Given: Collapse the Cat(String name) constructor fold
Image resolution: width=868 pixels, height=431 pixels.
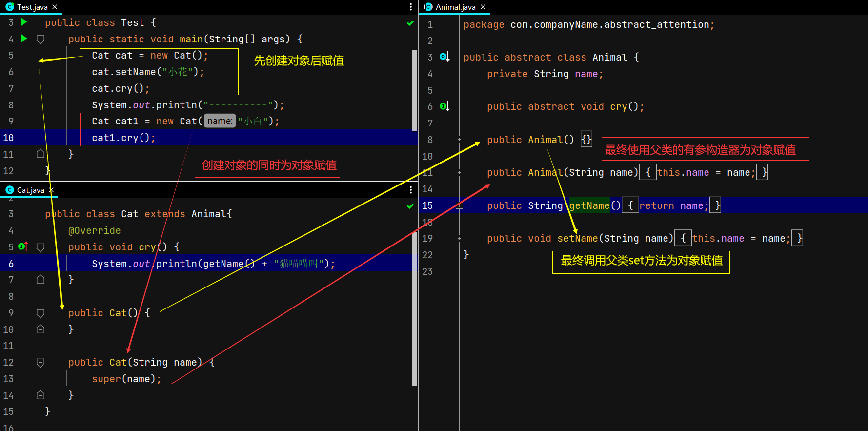Looking at the screenshot, I should (x=40, y=362).
